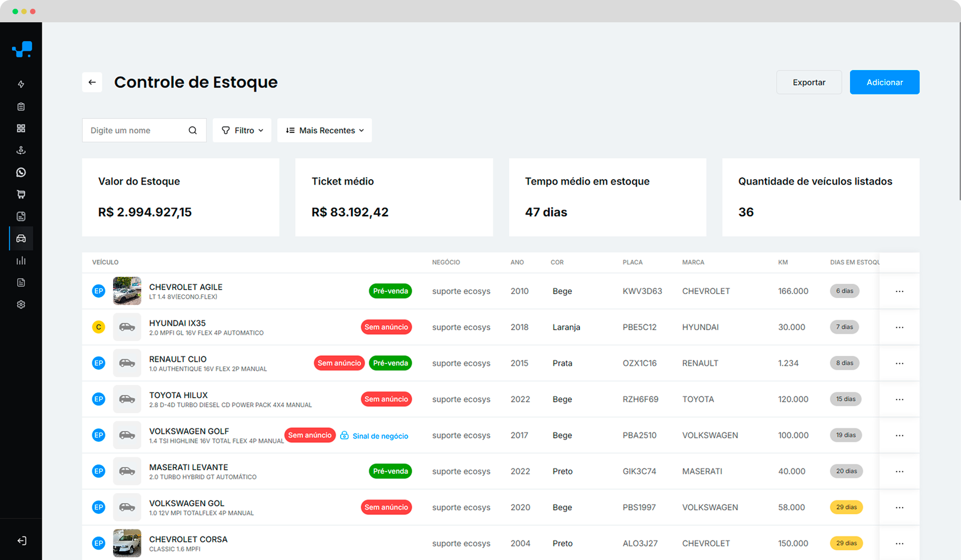
Task: Select the VOLKSWAGEN GOL vehicle name
Action: pos(187,503)
